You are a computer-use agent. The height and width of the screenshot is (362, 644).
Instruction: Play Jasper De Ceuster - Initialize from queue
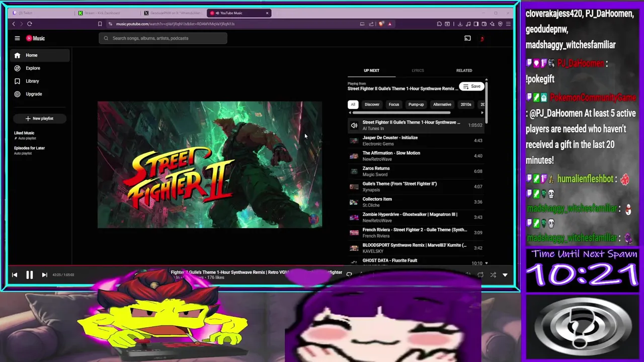pos(416,141)
